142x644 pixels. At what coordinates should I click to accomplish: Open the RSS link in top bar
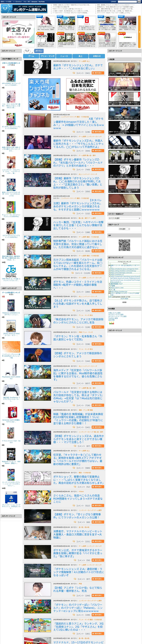[x=25, y=2]
